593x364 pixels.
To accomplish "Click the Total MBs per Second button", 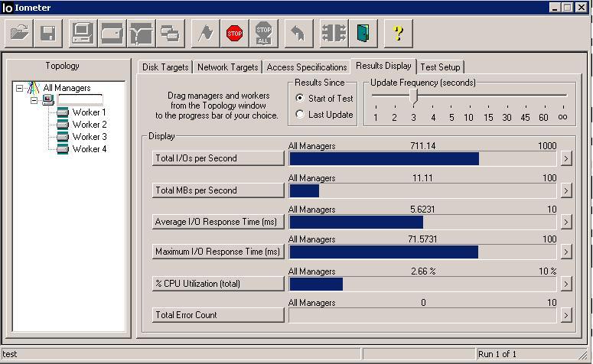I will click(218, 190).
